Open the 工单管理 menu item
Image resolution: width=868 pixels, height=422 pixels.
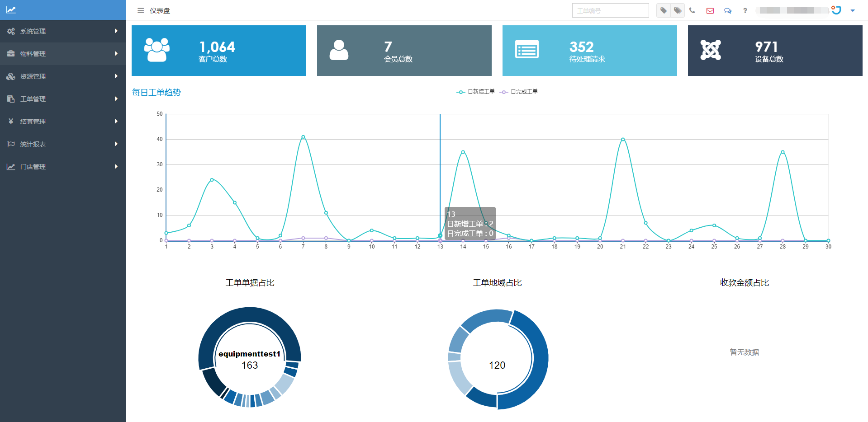click(x=63, y=99)
